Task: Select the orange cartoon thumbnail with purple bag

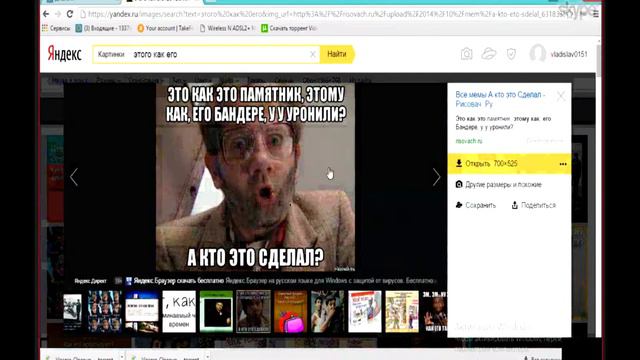Action: (291, 311)
